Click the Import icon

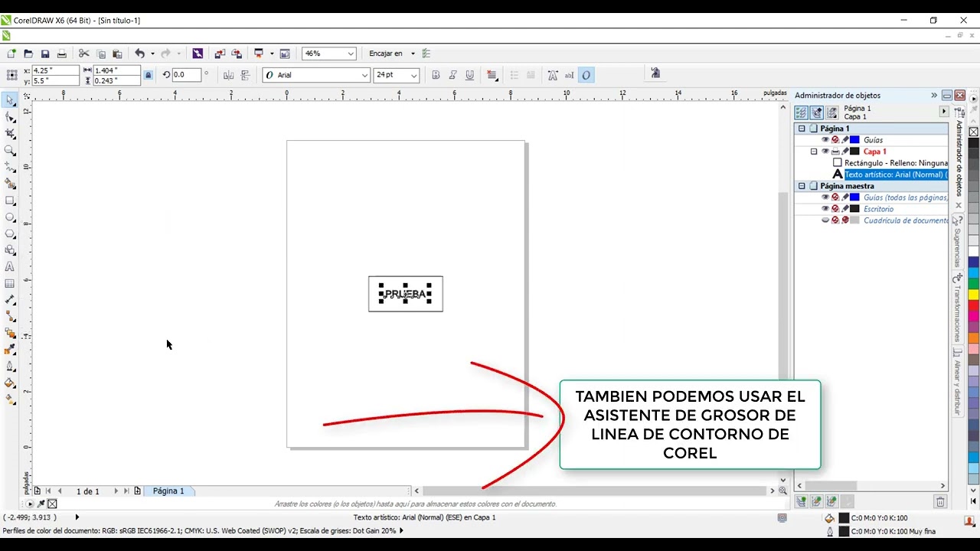(x=220, y=54)
